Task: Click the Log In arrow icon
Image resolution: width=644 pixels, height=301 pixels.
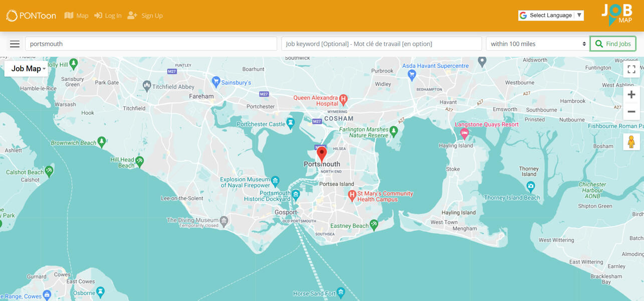Action: tap(98, 15)
